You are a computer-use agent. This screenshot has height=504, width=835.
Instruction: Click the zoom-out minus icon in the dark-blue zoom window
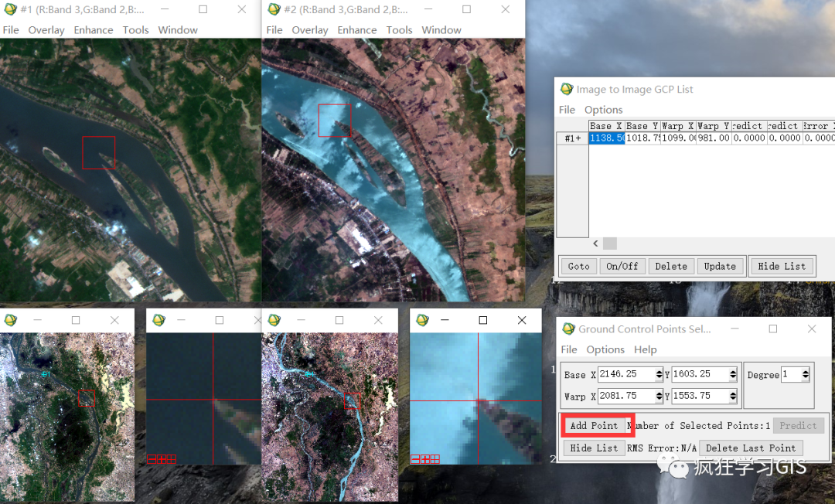[152, 459]
